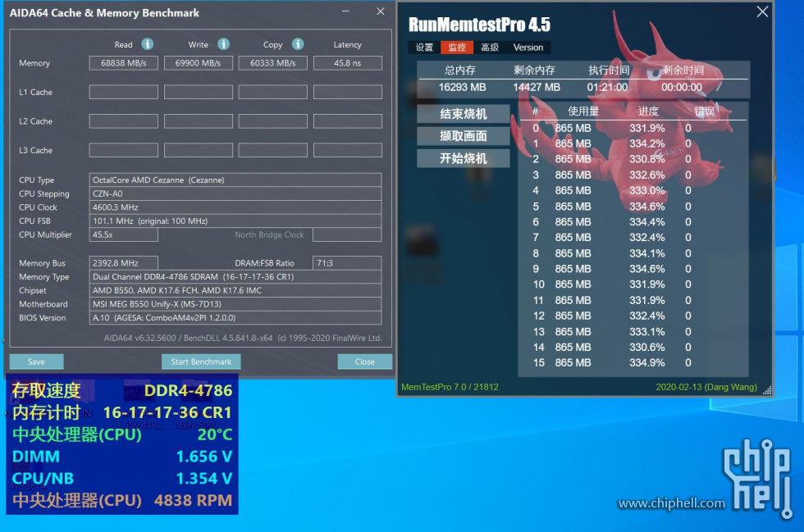Click the empty L1 Cache Read field
The height and width of the screenshot is (532, 804).
pyautogui.click(x=124, y=93)
